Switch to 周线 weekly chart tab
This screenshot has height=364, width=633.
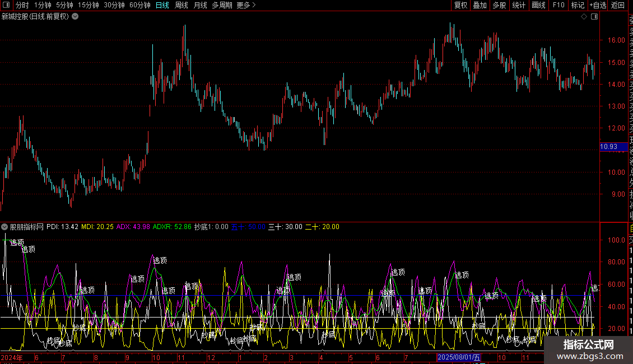point(181,5)
